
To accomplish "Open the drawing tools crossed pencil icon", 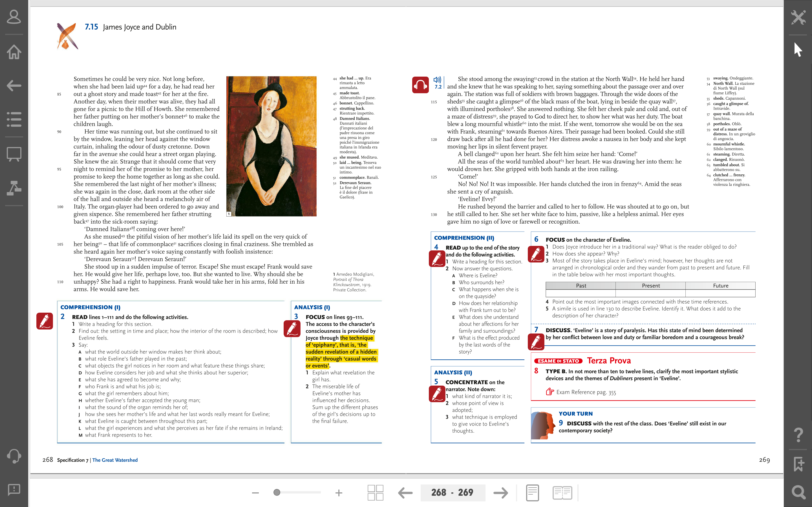I will click(x=798, y=17).
